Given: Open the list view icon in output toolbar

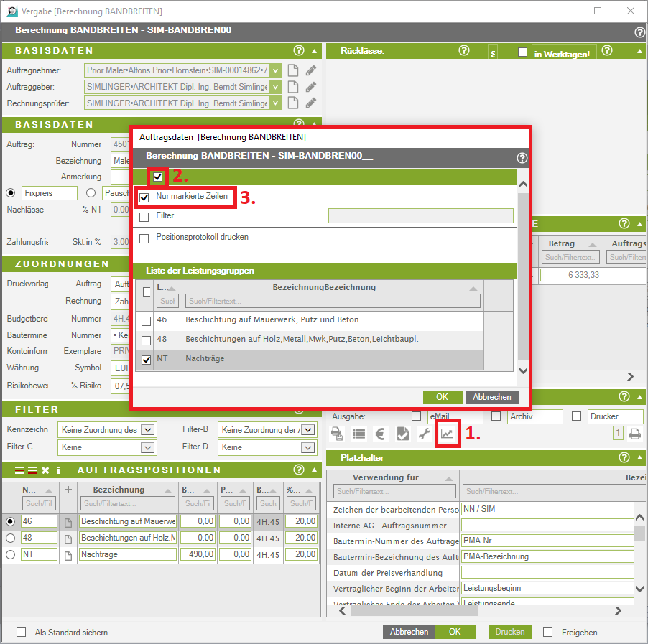Looking at the screenshot, I should click(359, 434).
